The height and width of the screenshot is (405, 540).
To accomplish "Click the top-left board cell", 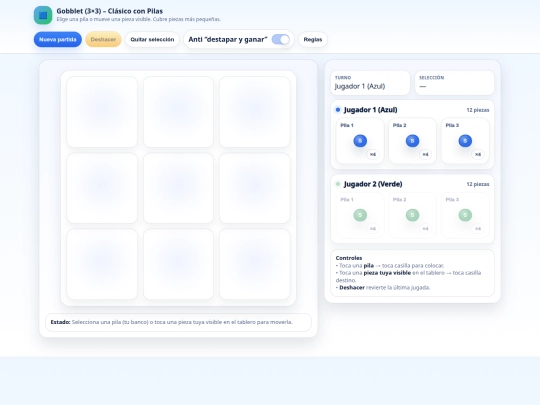I will click(102, 112).
